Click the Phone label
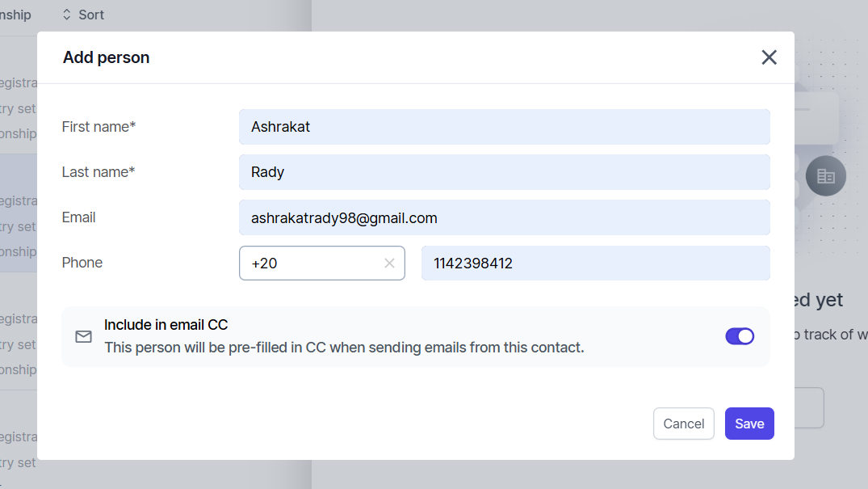The width and height of the screenshot is (868, 489). click(82, 263)
